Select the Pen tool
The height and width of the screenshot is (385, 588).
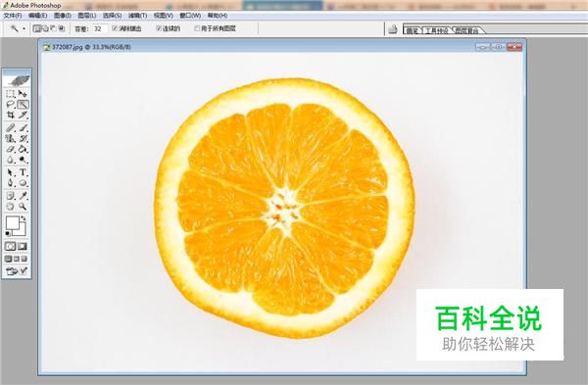pos(11,183)
